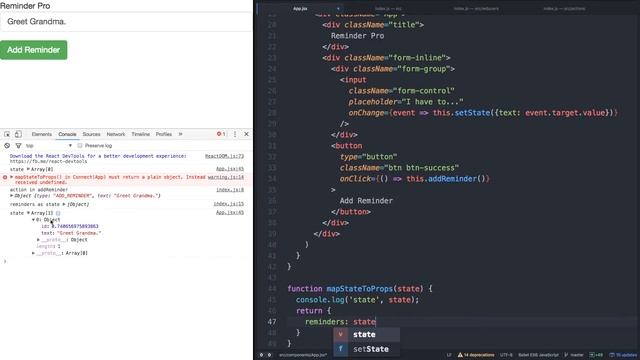
Task: Expand the mapStateToProps error message
Action: [11, 177]
